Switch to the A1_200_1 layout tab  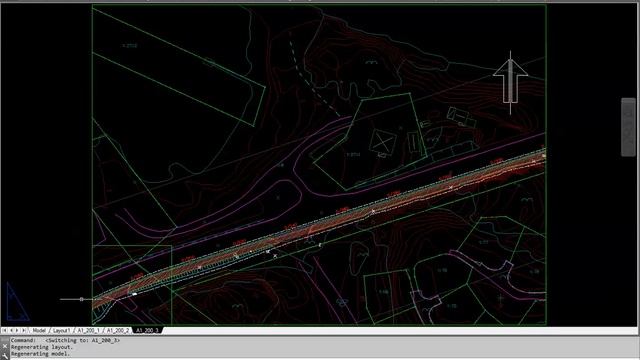89,330
